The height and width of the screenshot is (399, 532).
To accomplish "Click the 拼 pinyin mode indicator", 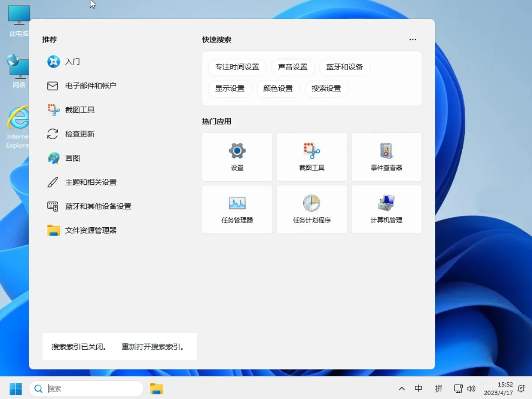I will point(438,388).
